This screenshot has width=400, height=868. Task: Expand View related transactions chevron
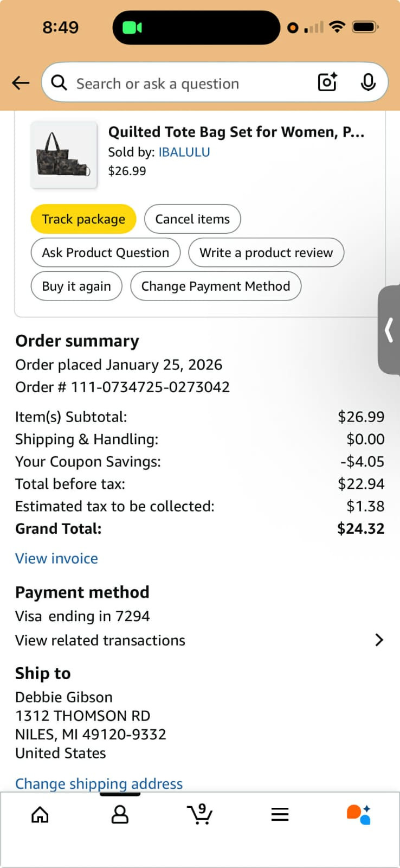click(379, 640)
